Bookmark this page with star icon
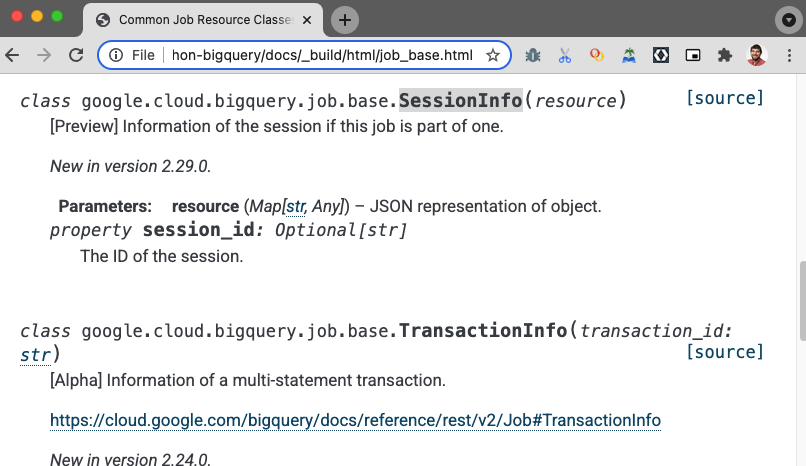Screen dimensions: 806x466 pos(492,55)
